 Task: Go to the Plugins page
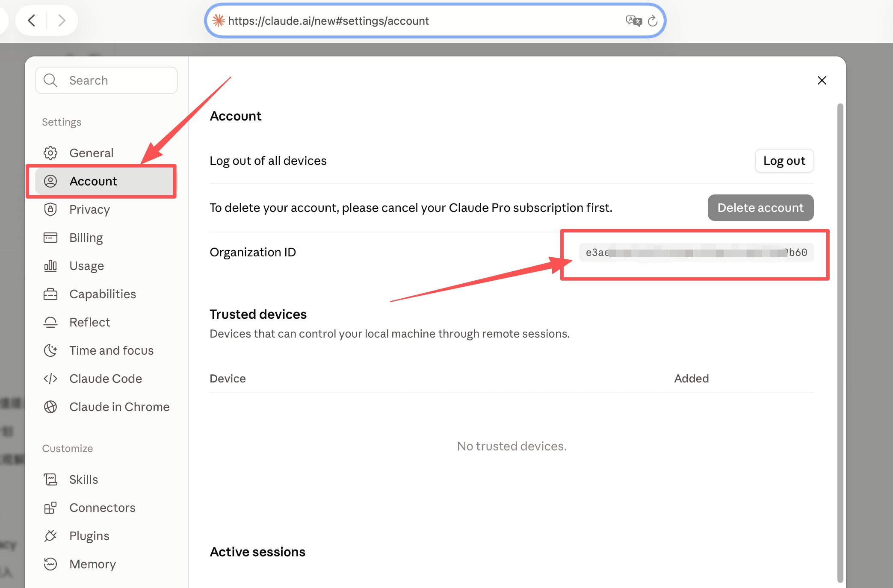106,536
